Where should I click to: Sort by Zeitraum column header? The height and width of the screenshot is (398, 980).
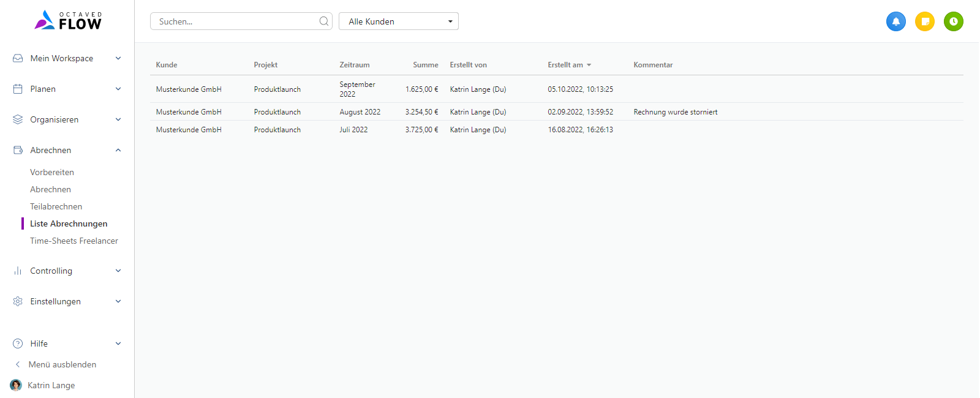[x=355, y=65]
